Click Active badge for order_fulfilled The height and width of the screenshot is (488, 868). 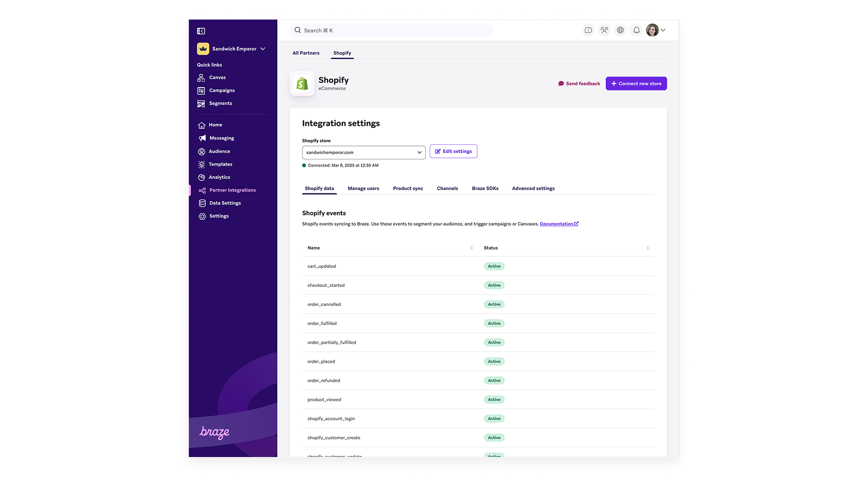point(494,323)
